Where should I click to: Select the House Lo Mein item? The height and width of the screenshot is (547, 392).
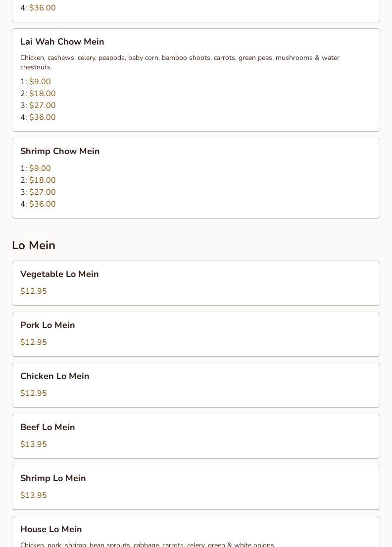point(196,532)
